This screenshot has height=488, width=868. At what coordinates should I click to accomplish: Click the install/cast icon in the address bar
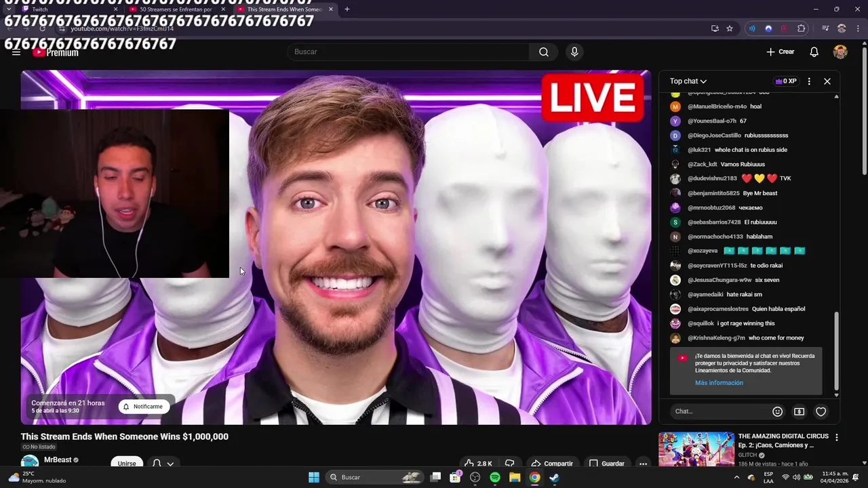coord(715,28)
